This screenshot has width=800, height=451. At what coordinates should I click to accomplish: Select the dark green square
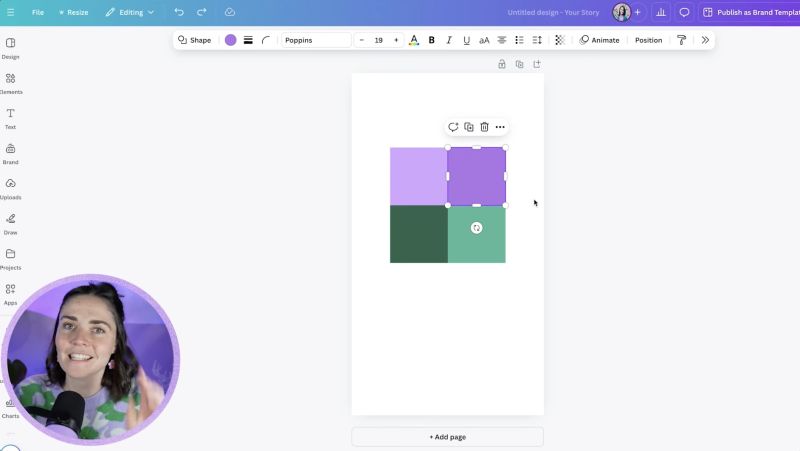click(x=419, y=234)
